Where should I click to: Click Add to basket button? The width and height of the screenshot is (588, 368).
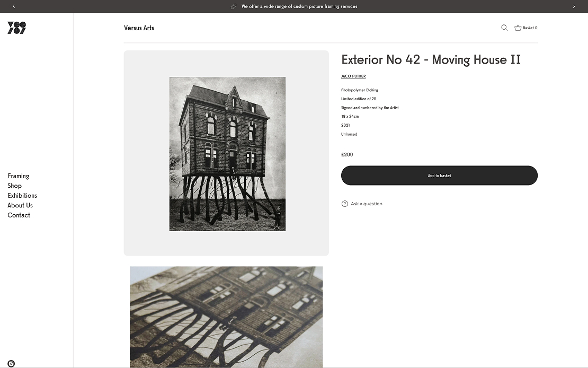pos(439,176)
